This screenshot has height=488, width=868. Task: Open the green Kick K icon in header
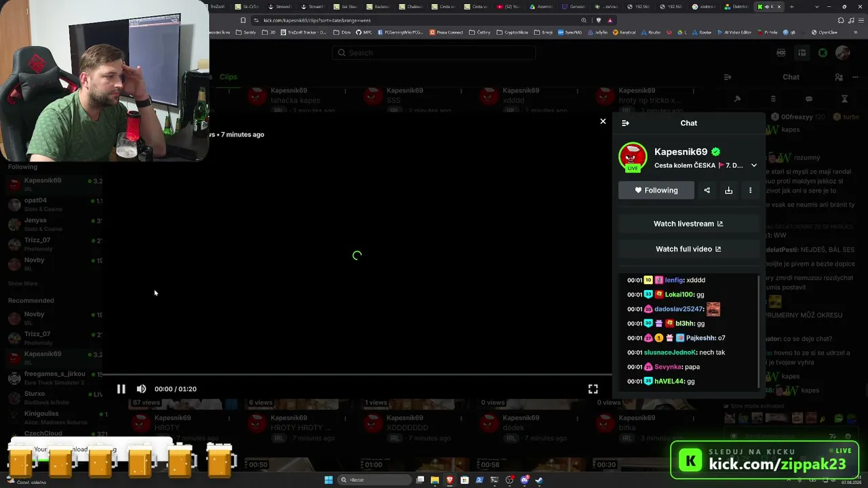coord(823,53)
